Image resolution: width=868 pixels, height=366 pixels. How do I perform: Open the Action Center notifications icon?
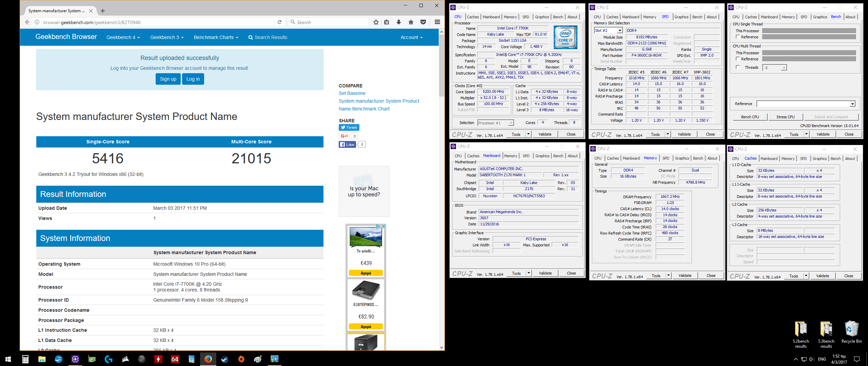pyautogui.click(x=857, y=359)
